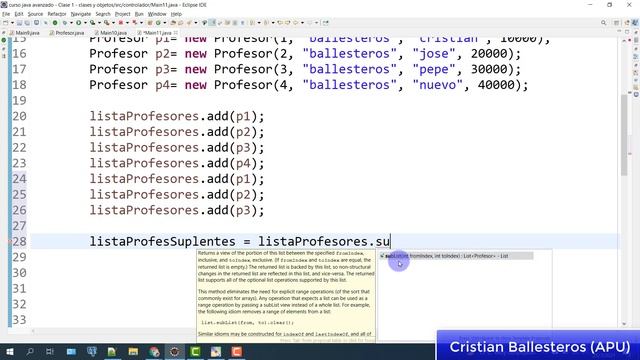The width and height of the screenshot is (640, 360).
Task: Minimize the editor area
Action: click(x=619, y=32)
